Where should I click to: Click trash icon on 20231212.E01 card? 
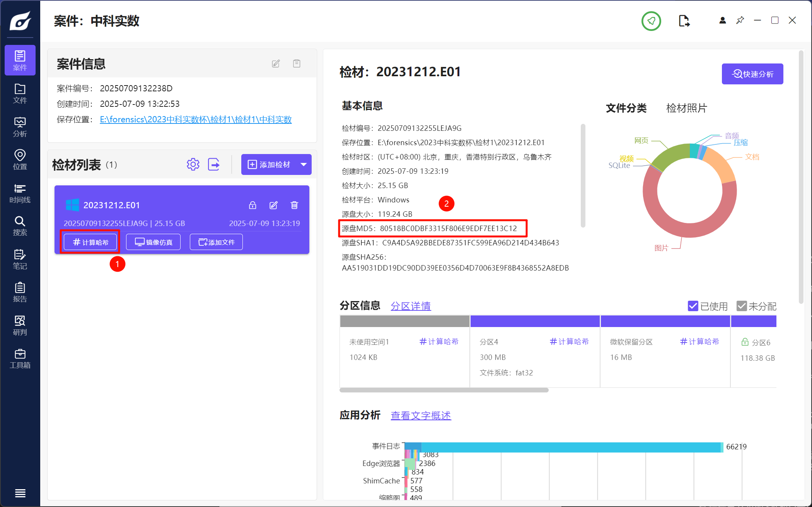click(294, 205)
